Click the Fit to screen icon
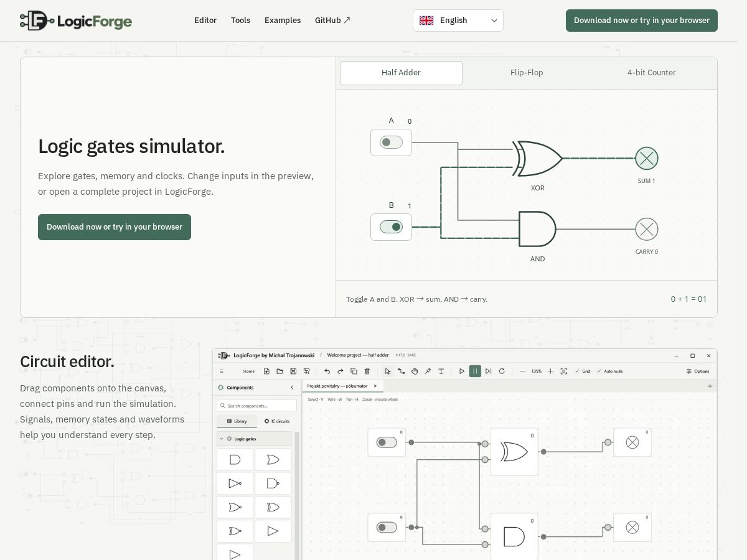This screenshot has width=747, height=560. pyautogui.click(x=564, y=371)
